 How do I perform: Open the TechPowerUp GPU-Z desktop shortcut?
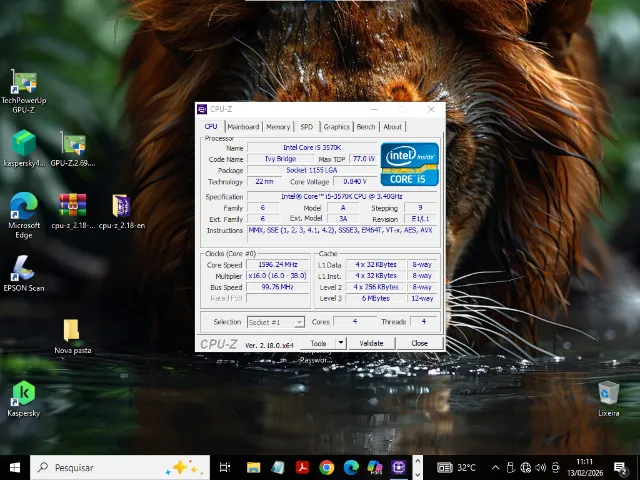click(x=24, y=91)
